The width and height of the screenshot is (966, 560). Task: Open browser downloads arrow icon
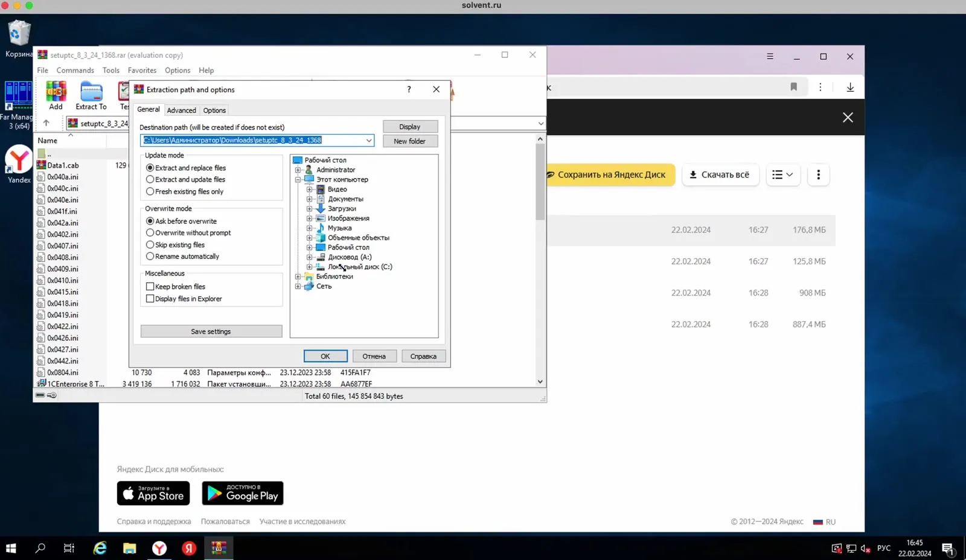(x=850, y=87)
